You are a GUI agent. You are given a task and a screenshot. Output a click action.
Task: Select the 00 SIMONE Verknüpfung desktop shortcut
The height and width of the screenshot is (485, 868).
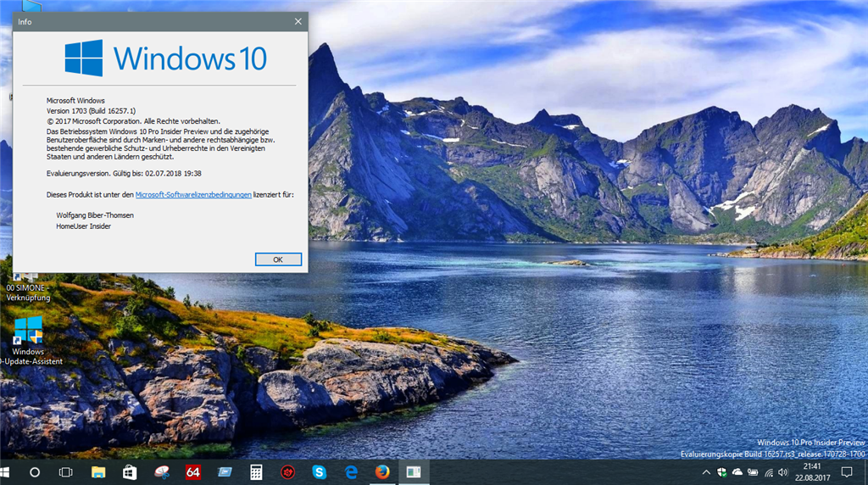click(28, 288)
